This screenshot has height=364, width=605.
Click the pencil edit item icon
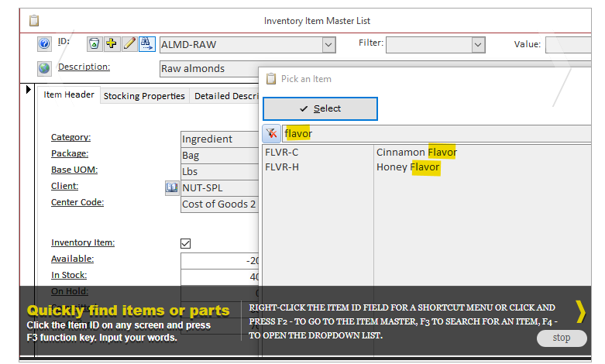pyautogui.click(x=129, y=44)
